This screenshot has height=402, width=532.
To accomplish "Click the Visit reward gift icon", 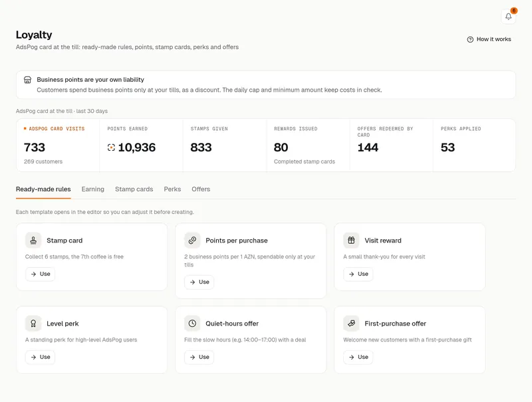I will 351,241.
